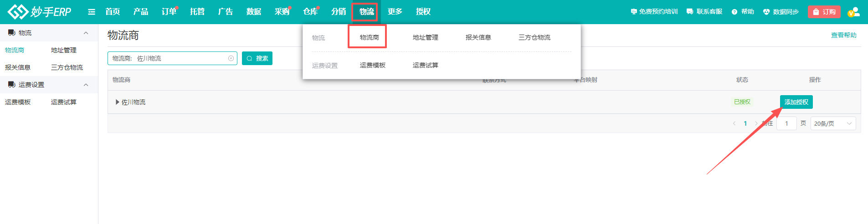Go to next page arrow in pagination
The height and width of the screenshot is (224, 868).
(756, 123)
